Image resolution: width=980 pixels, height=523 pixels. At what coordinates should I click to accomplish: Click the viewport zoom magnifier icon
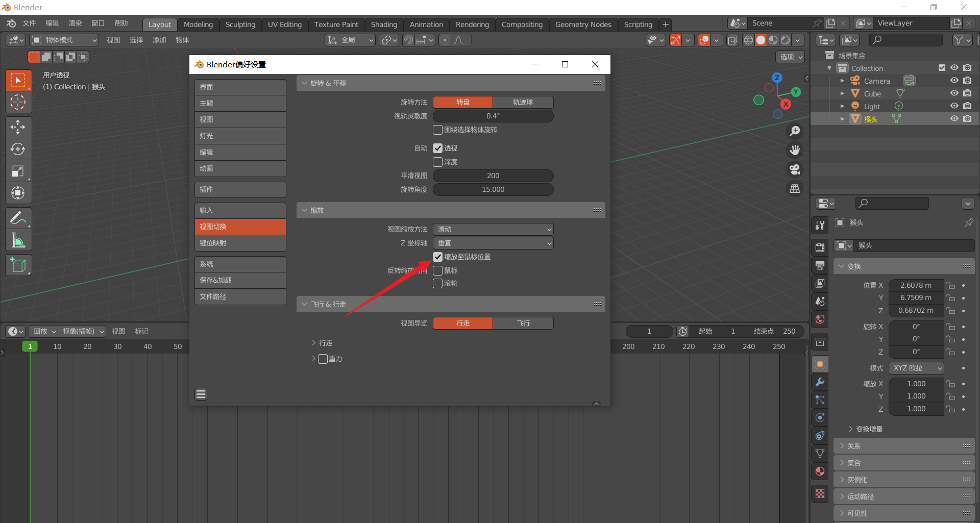click(x=795, y=131)
